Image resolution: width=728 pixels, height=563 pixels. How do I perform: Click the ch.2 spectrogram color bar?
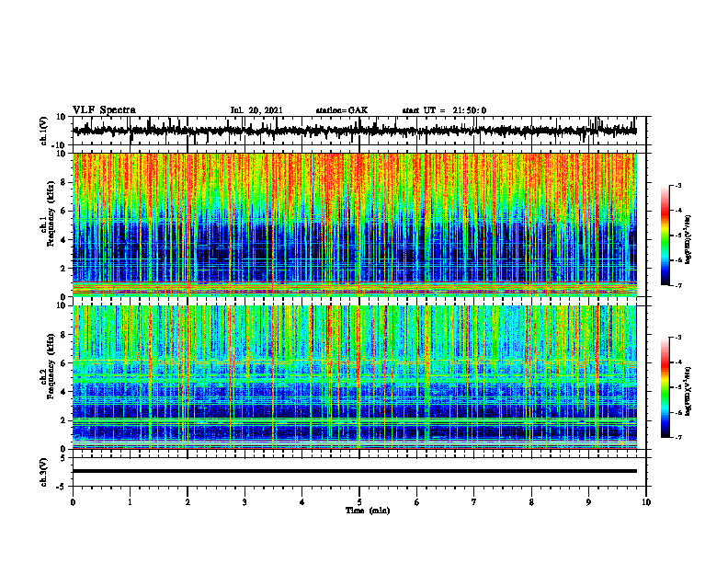tap(665, 387)
